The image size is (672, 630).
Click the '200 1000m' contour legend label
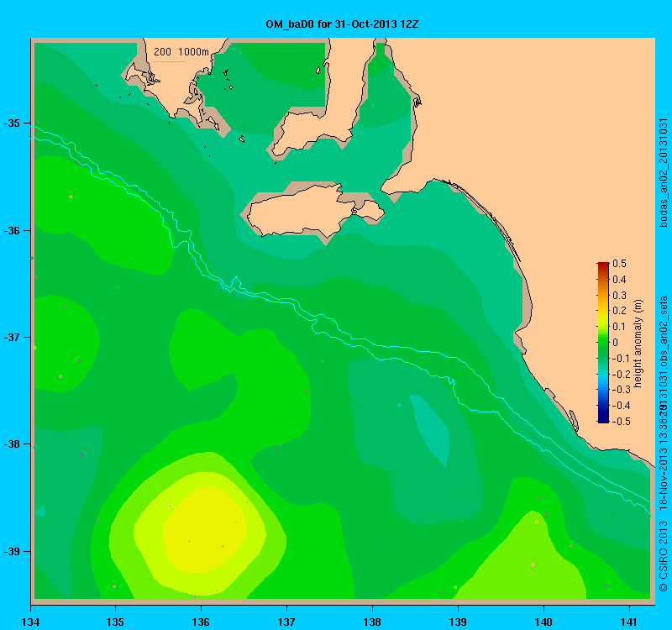point(181,52)
